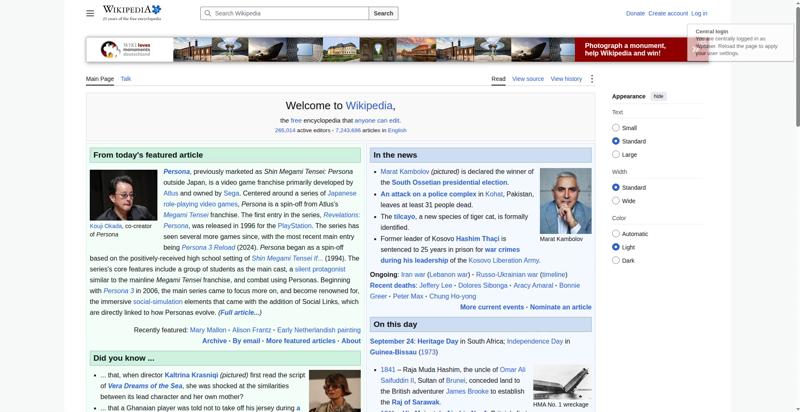Open the 1841 year link
Screen dimensions: 800x412
(388, 369)
